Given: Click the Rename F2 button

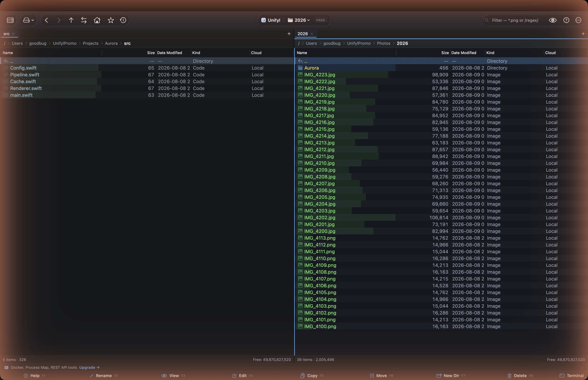Looking at the screenshot, I should pos(104,376).
